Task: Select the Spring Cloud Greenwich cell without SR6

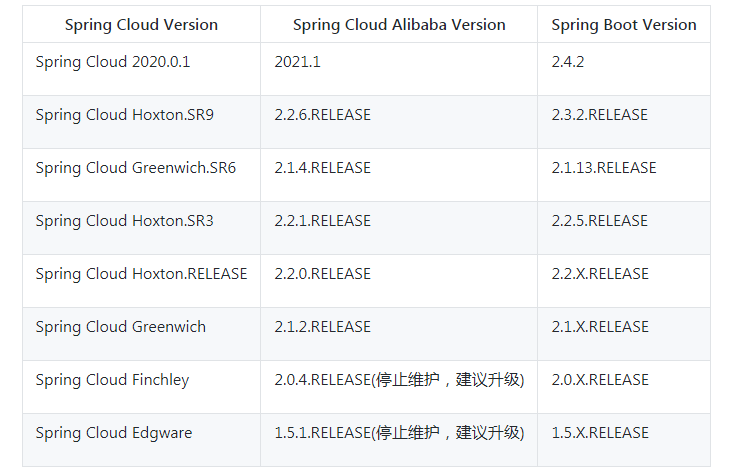Action: [141, 334]
